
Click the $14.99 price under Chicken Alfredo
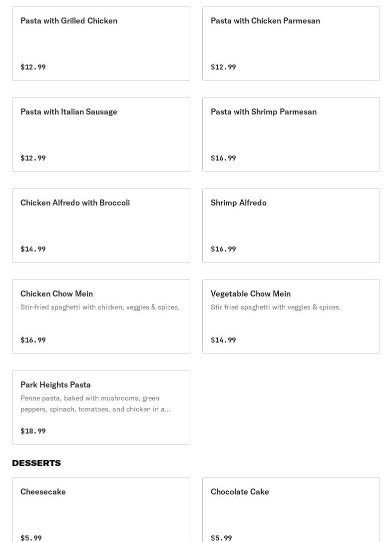point(33,249)
